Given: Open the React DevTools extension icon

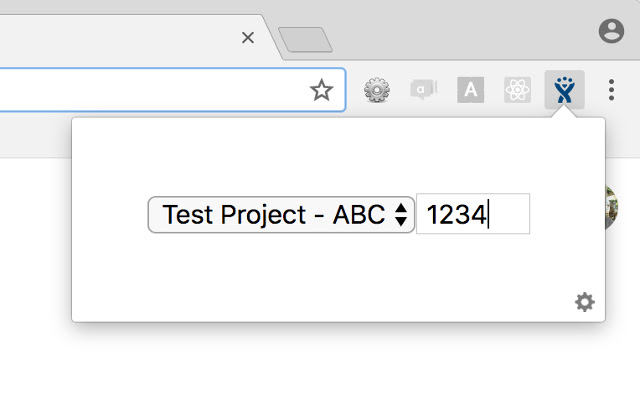Looking at the screenshot, I should point(517,91).
